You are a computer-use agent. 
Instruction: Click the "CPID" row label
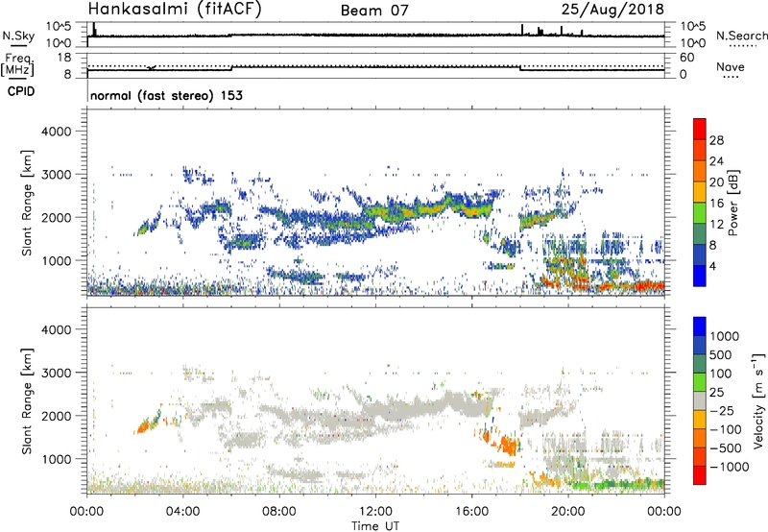coord(21,91)
